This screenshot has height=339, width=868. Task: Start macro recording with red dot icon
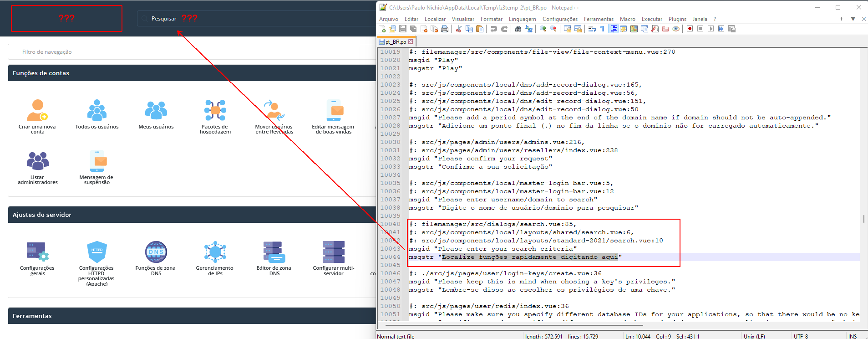(690, 29)
